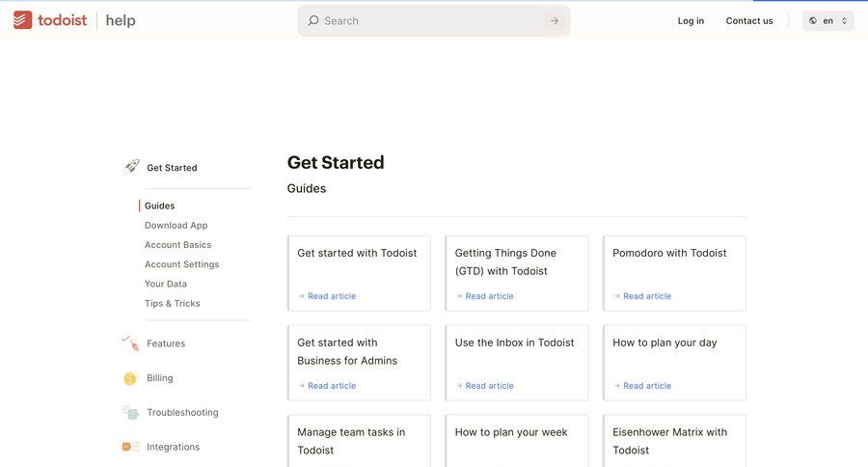This screenshot has height=467, width=868.
Task: Click the Todoist logo icon
Action: (x=23, y=20)
